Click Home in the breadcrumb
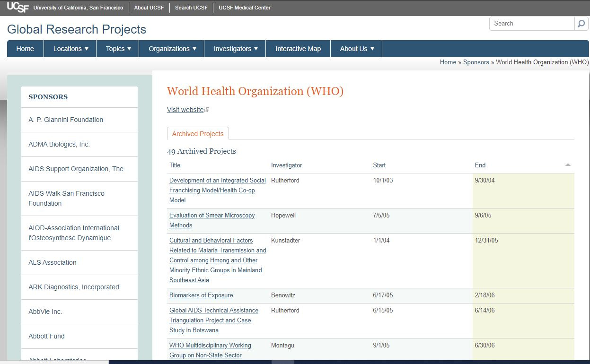The image size is (590, 364). (x=448, y=62)
